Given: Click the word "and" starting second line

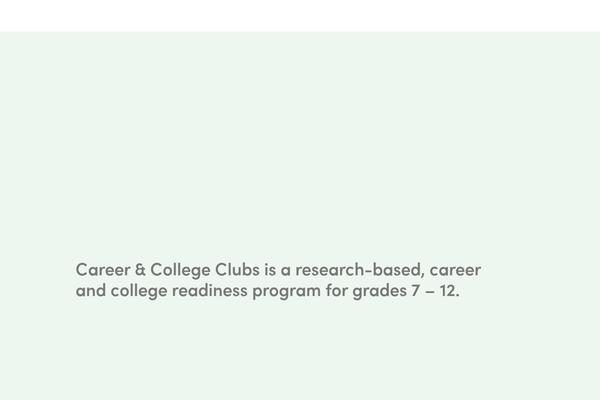Looking at the screenshot, I should click(x=91, y=291).
